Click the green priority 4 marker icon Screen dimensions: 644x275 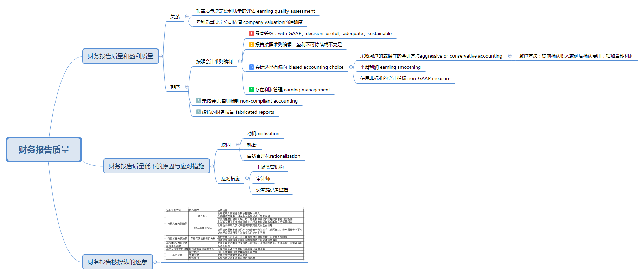tap(251, 90)
